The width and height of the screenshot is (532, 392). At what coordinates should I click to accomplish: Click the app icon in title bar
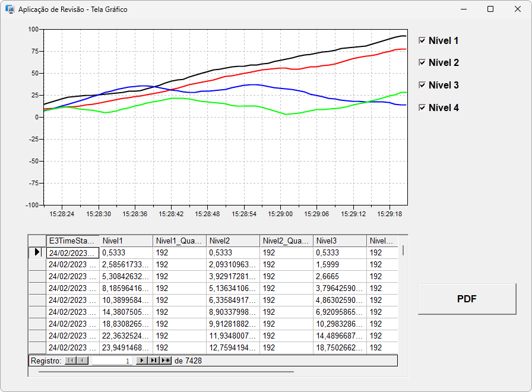pyautogui.click(x=9, y=10)
